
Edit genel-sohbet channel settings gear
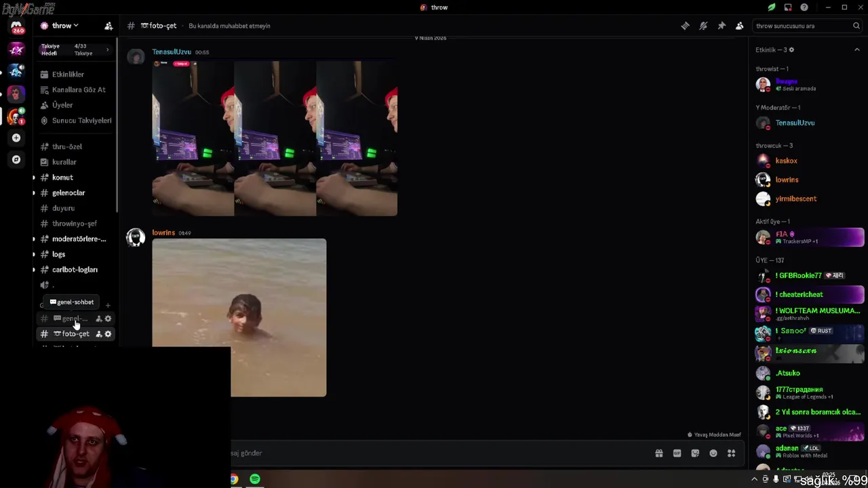coord(108,319)
